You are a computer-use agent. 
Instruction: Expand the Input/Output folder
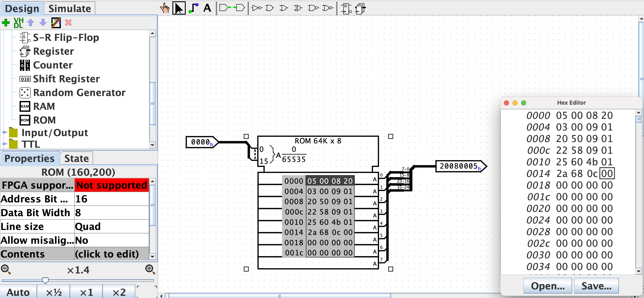4,132
